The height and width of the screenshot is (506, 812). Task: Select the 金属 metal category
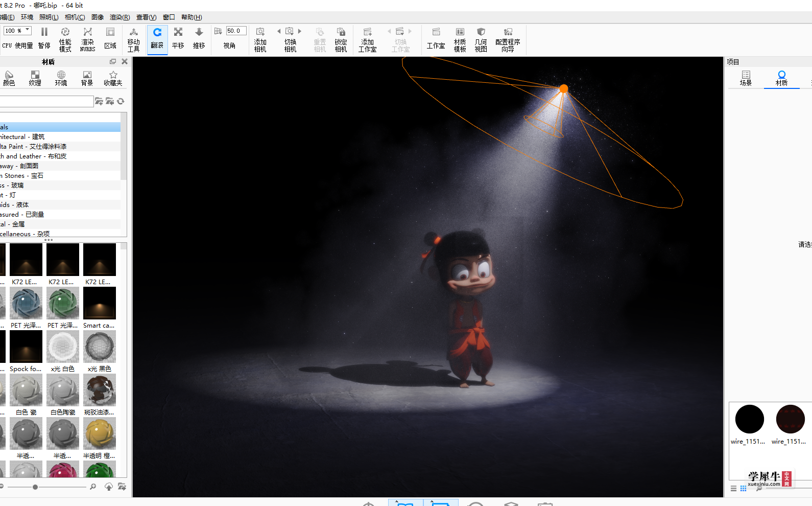click(60, 224)
